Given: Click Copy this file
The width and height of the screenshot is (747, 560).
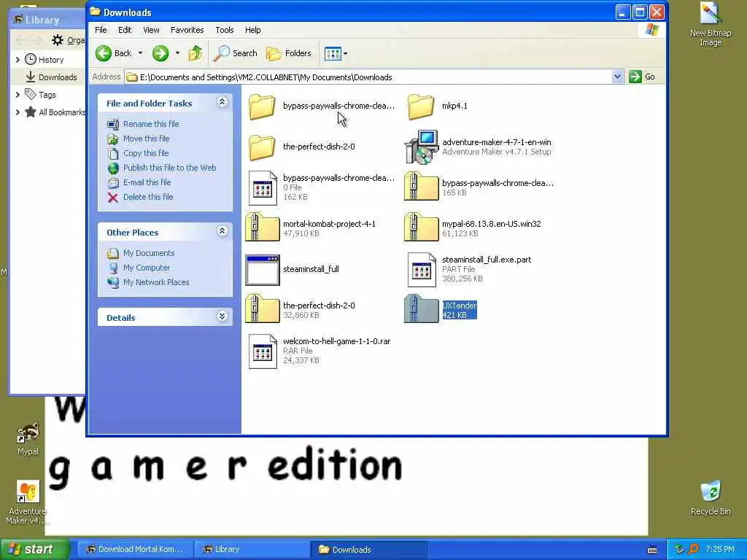Looking at the screenshot, I should pyautogui.click(x=146, y=153).
